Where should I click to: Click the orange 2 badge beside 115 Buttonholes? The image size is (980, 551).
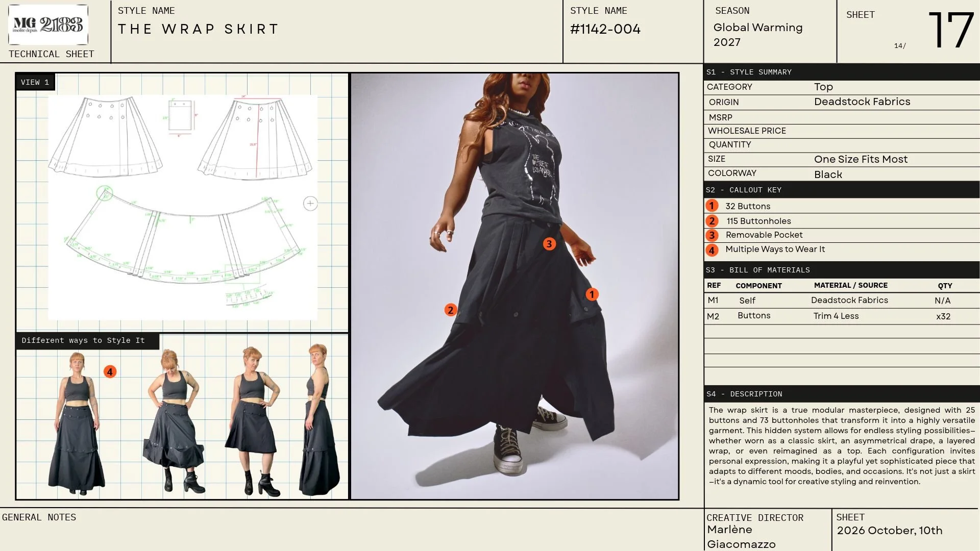pyautogui.click(x=712, y=221)
